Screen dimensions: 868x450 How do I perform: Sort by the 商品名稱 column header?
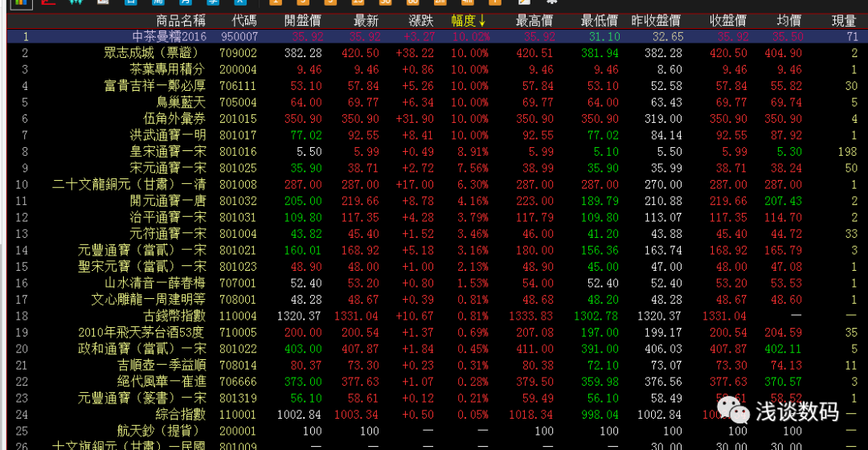tap(181, 21)
